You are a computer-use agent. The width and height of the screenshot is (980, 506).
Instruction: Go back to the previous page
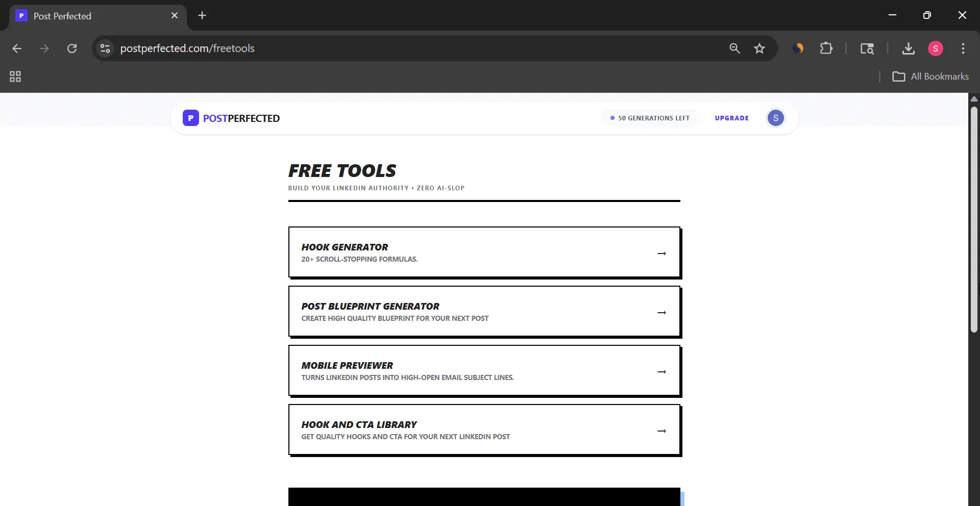point(17,48)
